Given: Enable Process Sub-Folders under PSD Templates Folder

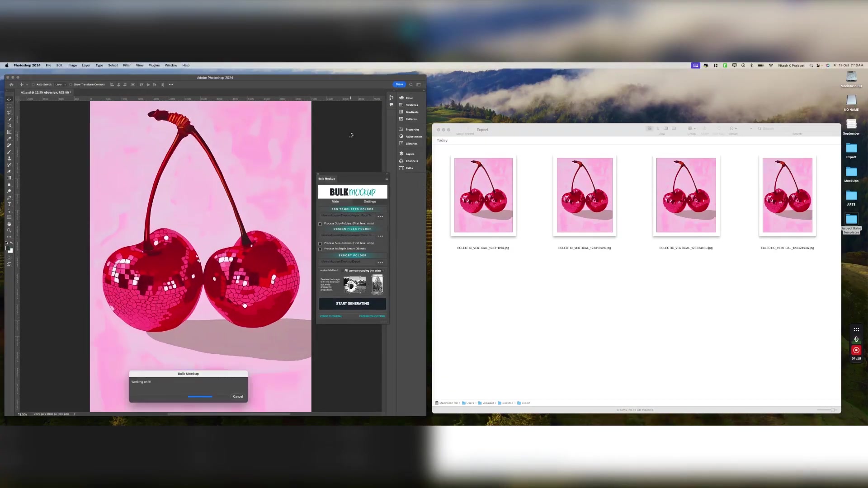Looking at the screenshot, I should (x=320, y=224).
